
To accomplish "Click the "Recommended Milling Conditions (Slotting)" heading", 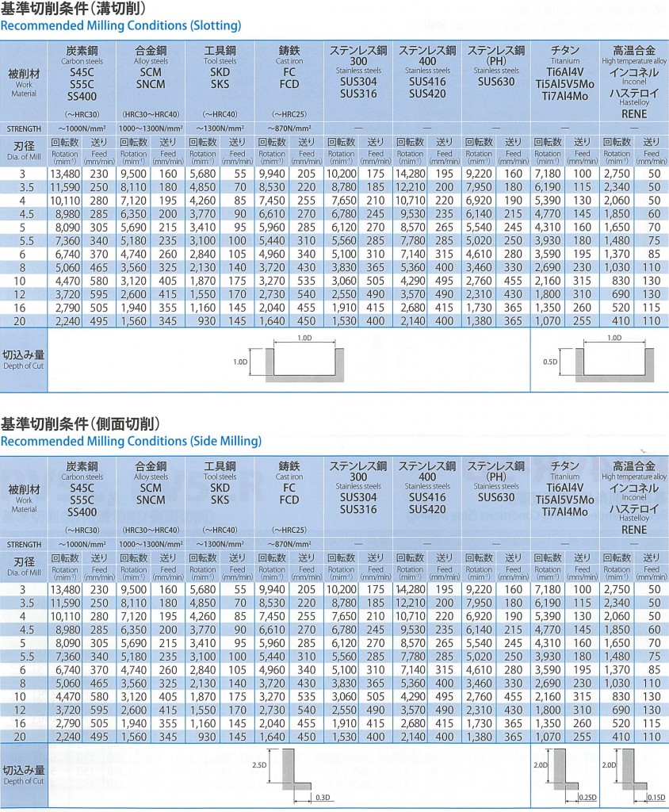I will 120,25.
